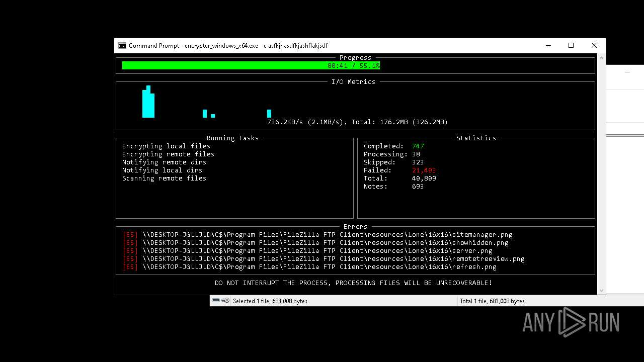
Task: Click the scrollbar down arrow of Command Prompt
Action: [601, 291]
